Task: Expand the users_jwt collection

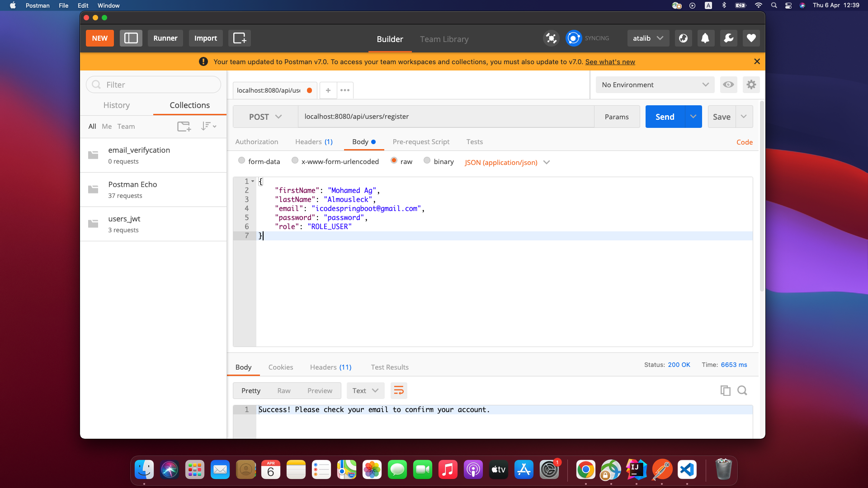Action: click(124, 219)
